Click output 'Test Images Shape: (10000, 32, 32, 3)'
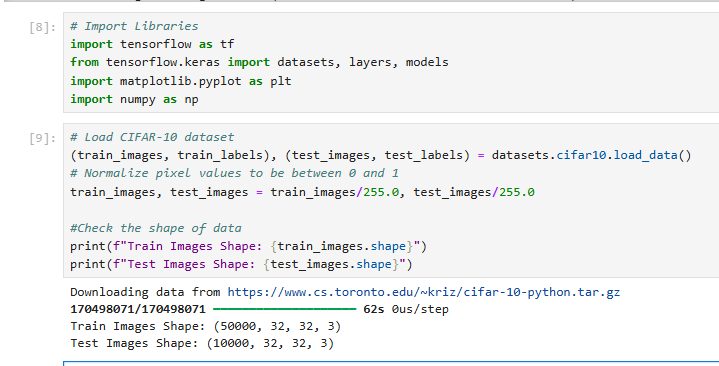Image resolution: width=719 pixels, height=366 pixels. click(202, 343)
